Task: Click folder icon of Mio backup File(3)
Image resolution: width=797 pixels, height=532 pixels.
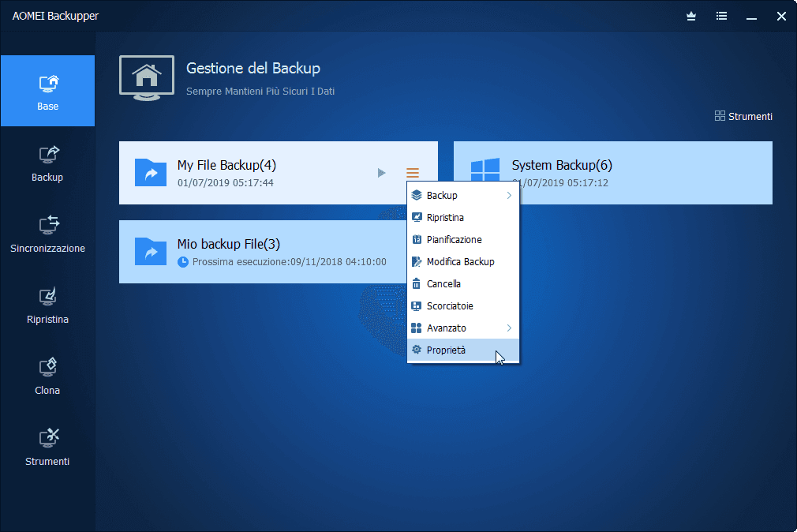Action: point(151,251)
